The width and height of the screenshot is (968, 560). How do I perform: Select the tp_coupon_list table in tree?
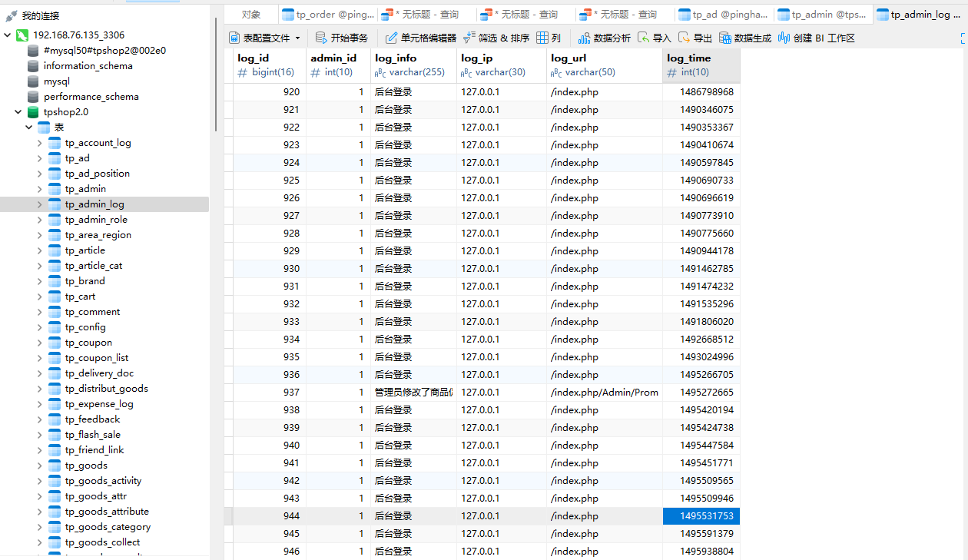coord(97,358)
